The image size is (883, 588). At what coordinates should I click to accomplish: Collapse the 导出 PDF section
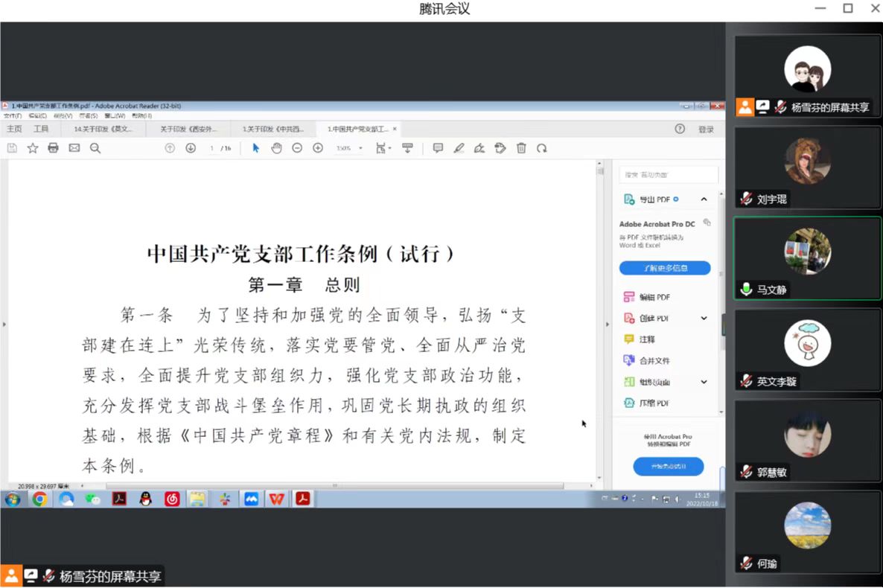click(704, 199)
